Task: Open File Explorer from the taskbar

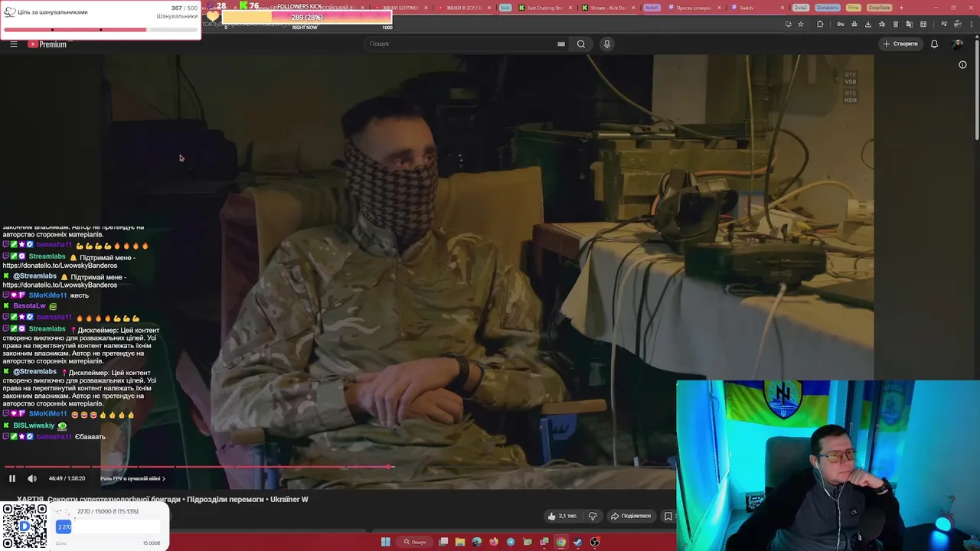Action: coord(460,542)
